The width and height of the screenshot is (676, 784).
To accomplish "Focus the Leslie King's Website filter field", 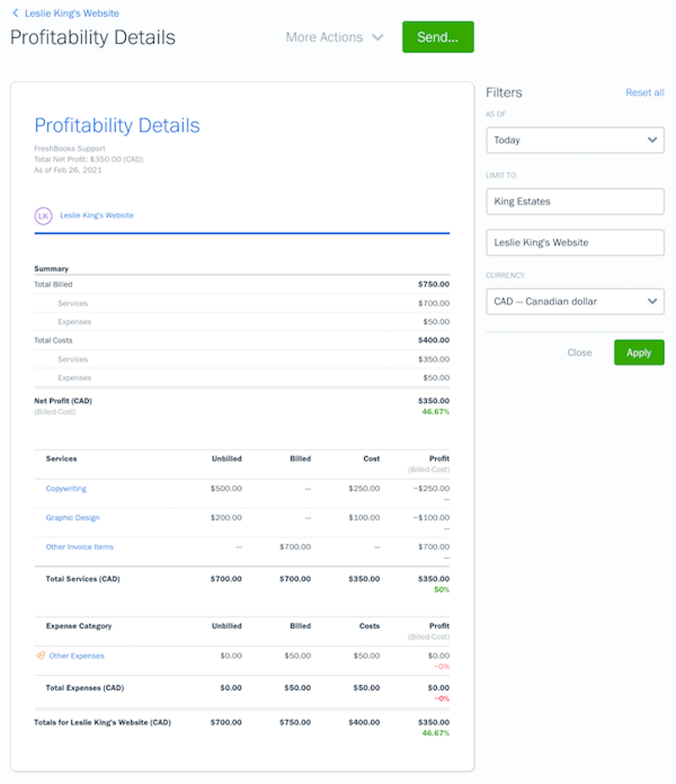I will pos(575,242).
